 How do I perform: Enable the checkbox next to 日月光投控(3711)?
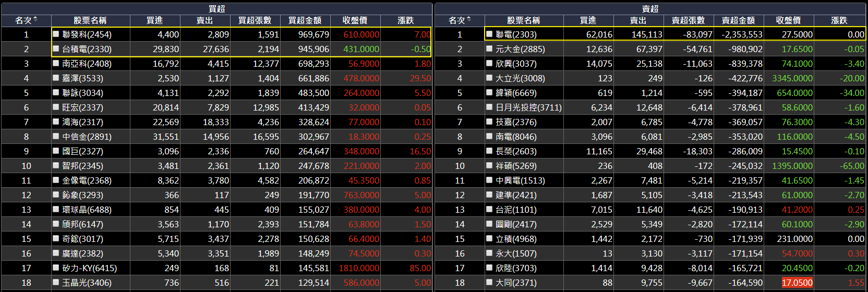click(x=489, y=107)
